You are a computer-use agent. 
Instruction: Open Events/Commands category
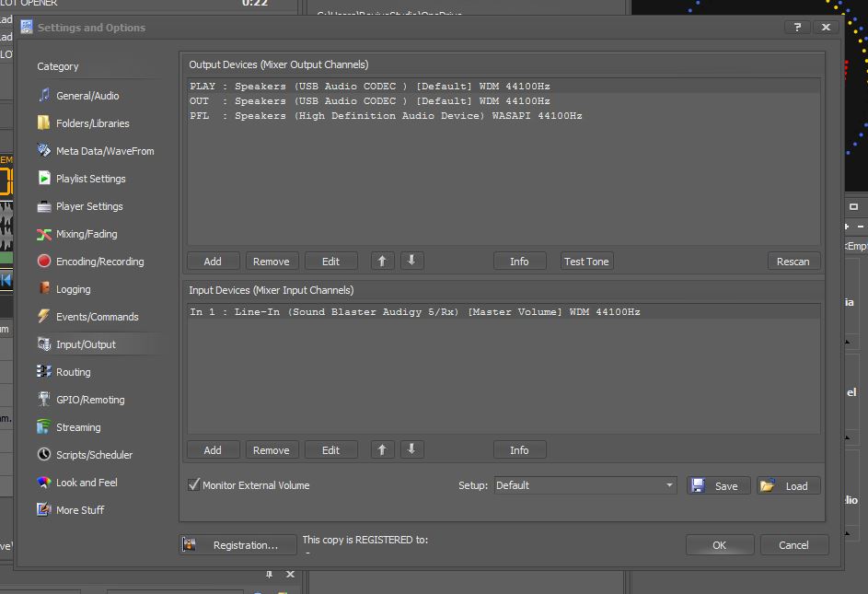[x=97, y=317]
